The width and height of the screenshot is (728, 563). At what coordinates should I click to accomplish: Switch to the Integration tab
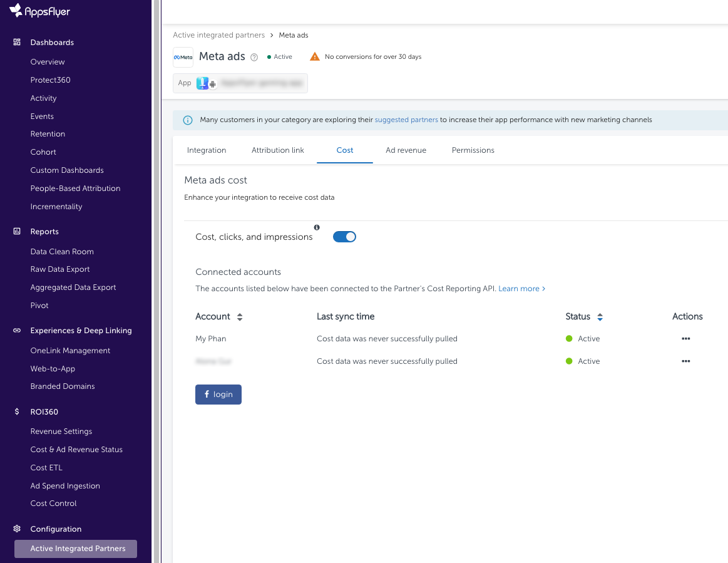(x=207, y=150)
